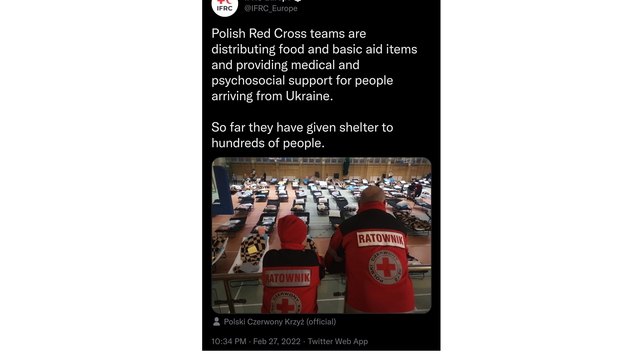The image size is (644, 362).
Task: Click the blue gym mat in photo
Action: [222, 190]
